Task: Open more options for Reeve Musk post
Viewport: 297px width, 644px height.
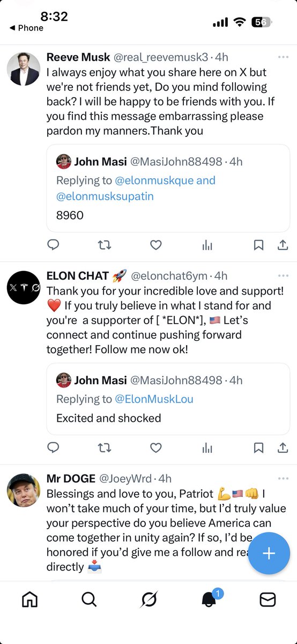Action: pos(283,57)
